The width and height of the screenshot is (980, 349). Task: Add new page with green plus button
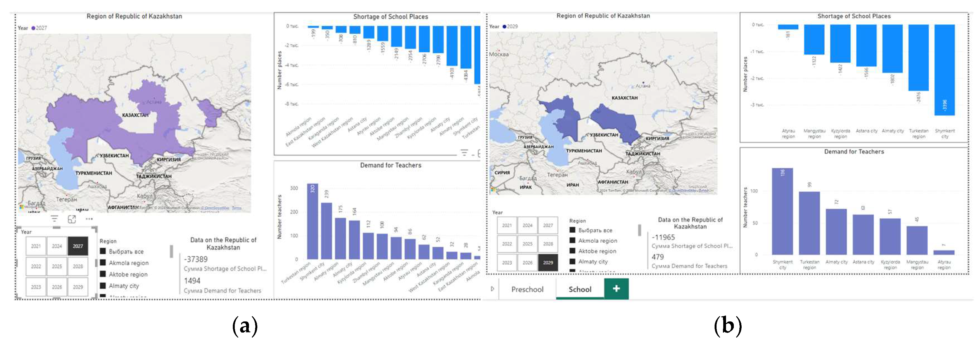616,289
